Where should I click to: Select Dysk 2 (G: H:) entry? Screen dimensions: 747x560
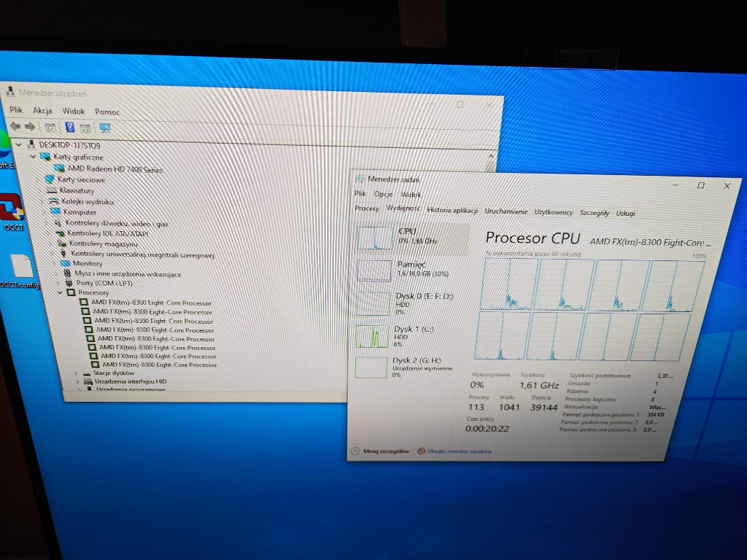click(x=406, y=367)
